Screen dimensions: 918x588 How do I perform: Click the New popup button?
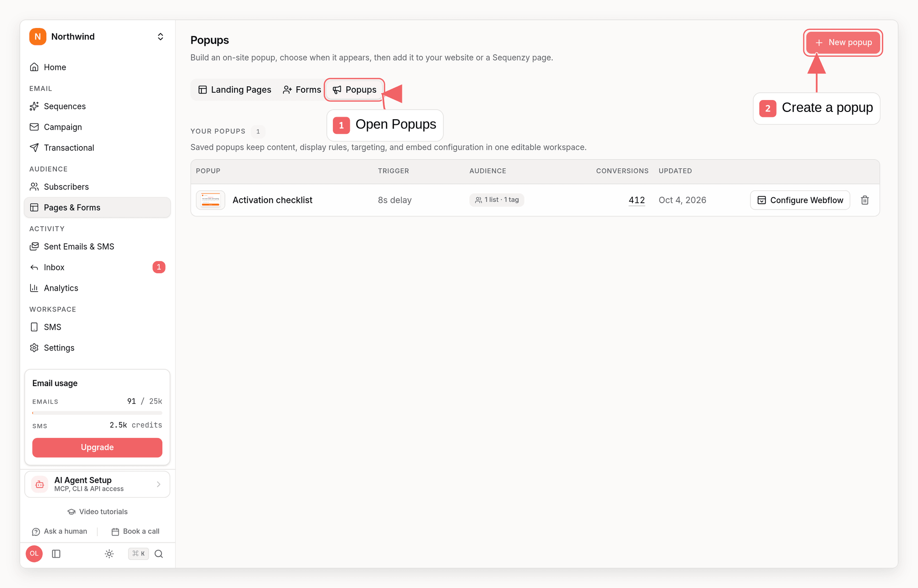pos(843,42)
